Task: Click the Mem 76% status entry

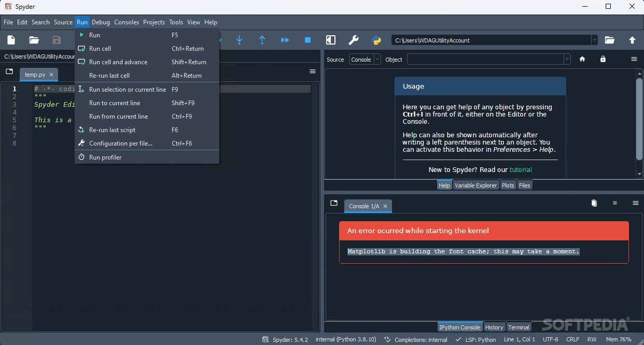Action: 619,340
